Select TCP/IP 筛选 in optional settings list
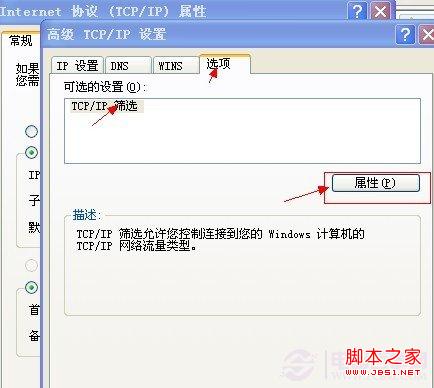 pos(106,106)
